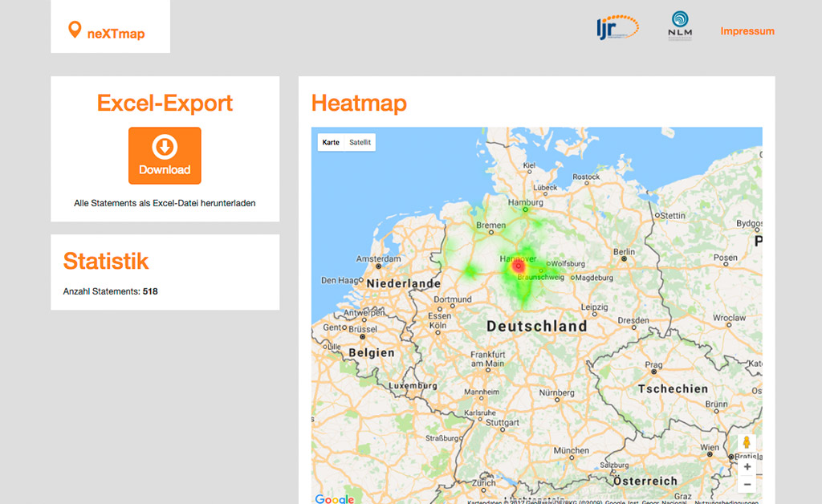
Task: Click the red heatmap hotspot at Hannover
Action: tap(519, 265)
